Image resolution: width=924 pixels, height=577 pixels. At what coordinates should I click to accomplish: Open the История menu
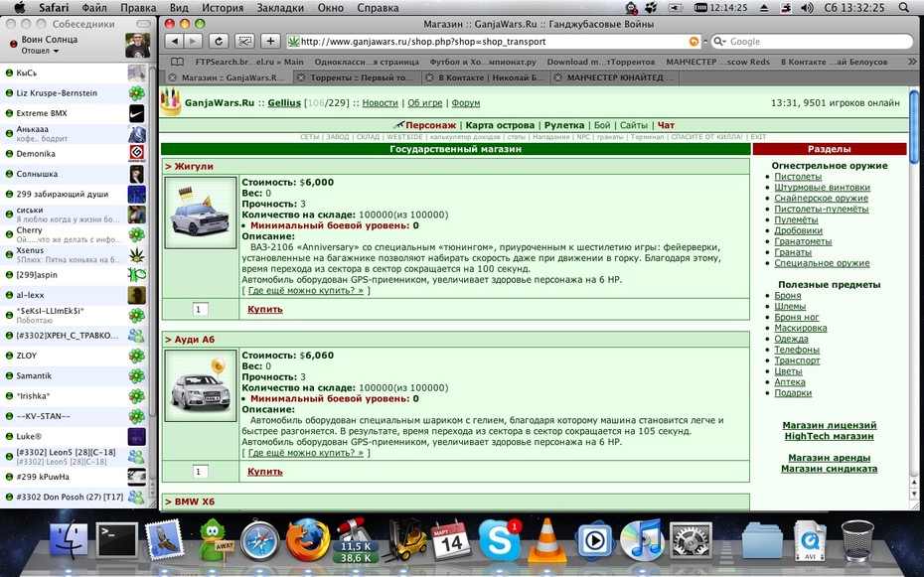click(x=223, y=8)
